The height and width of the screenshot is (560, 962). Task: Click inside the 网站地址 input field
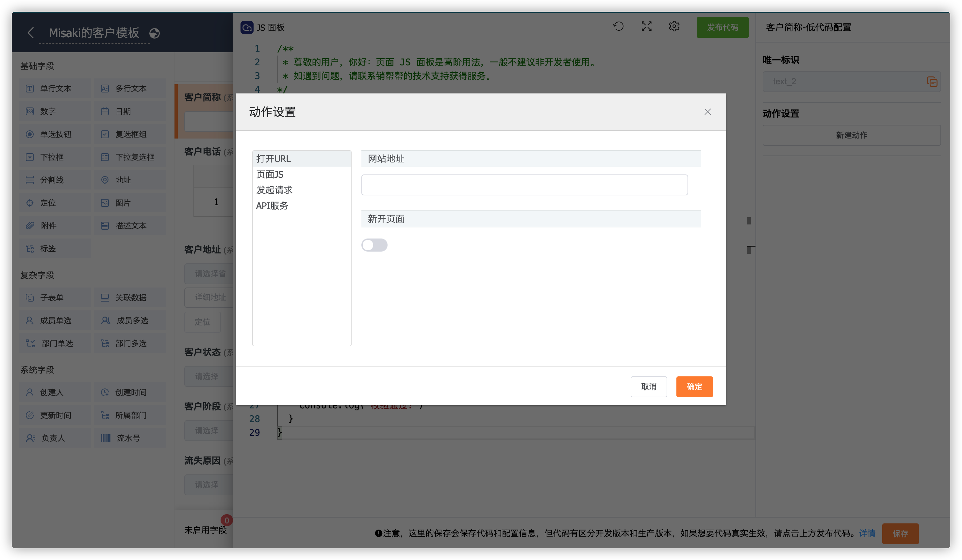pos(524,185)
